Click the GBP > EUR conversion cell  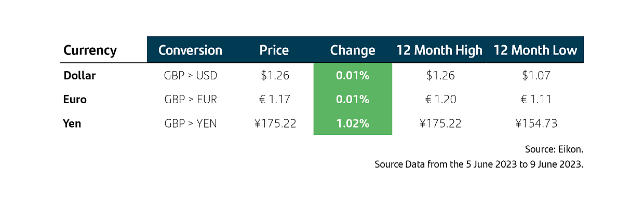[x=191, y=99]
